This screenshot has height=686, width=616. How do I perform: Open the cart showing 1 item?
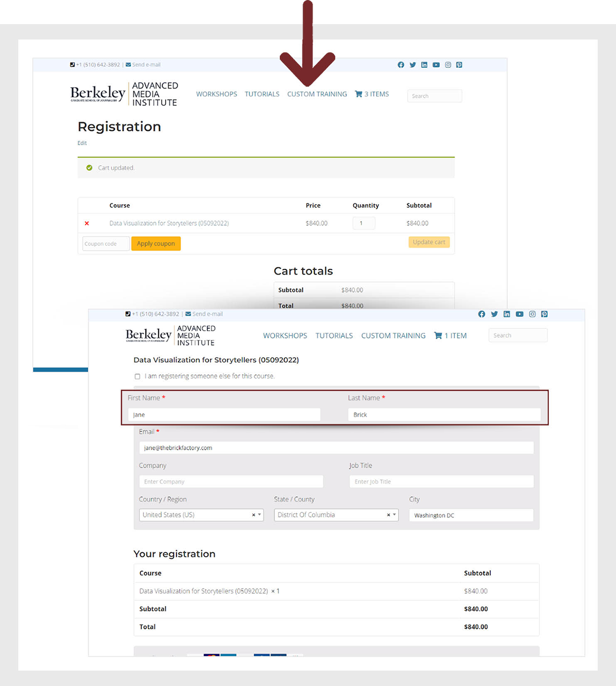pos(450,335)
